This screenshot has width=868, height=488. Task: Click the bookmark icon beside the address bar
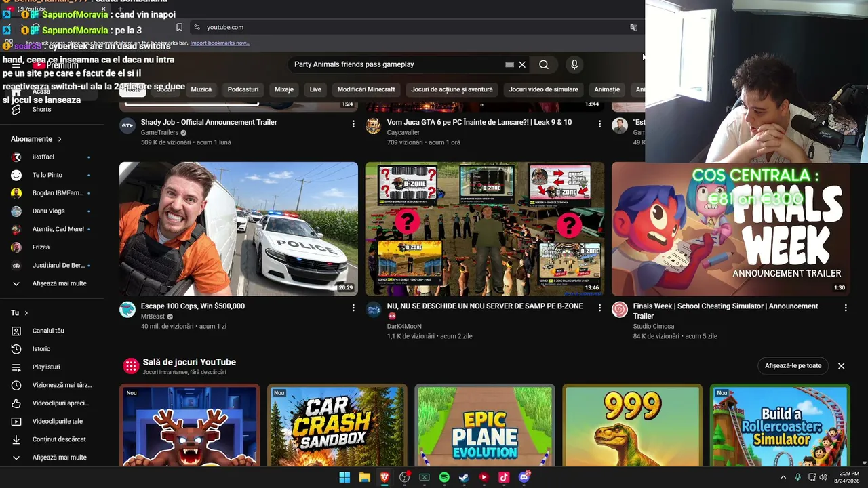point(179,27)
